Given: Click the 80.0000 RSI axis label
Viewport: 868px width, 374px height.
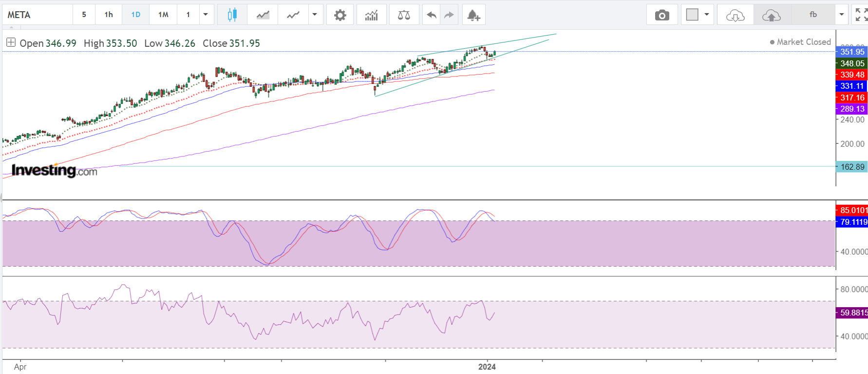Looking at the screenshot, I should [x=854, y=289].
